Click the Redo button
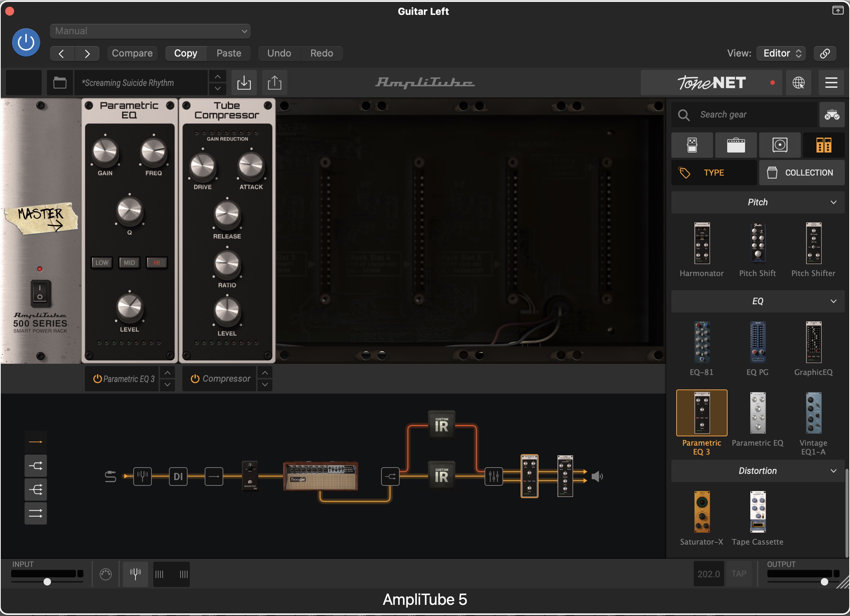This screenshot has height=616, width=850. pyautogui.click(x=322, y=54)
